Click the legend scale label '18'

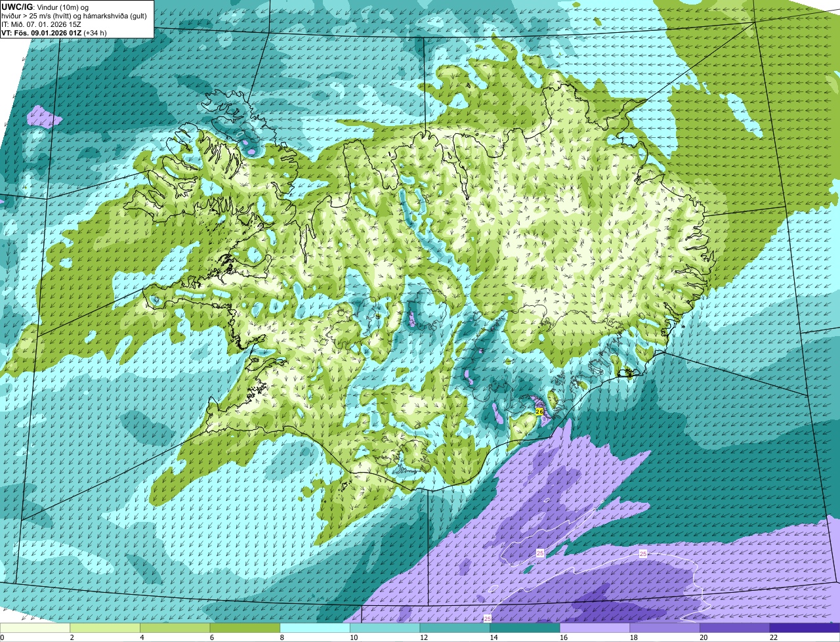click(634, 637)
